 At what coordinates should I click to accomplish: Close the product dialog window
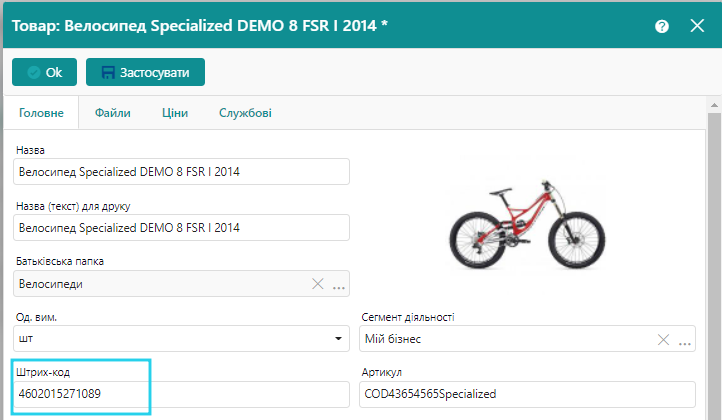click(697, 27)
